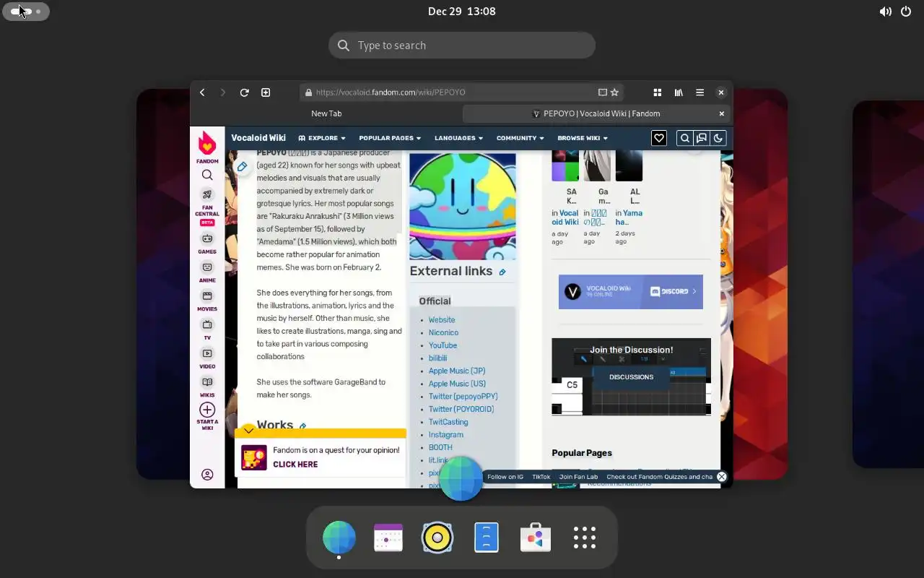The image size is (924, 578).
Task: Edit the Works section pencil
Action: coord(303,426)
